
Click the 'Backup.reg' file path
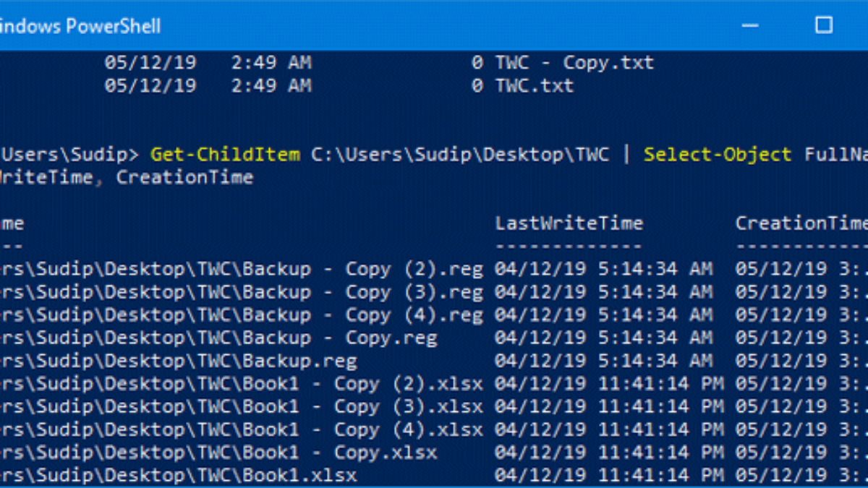[179, 361]
